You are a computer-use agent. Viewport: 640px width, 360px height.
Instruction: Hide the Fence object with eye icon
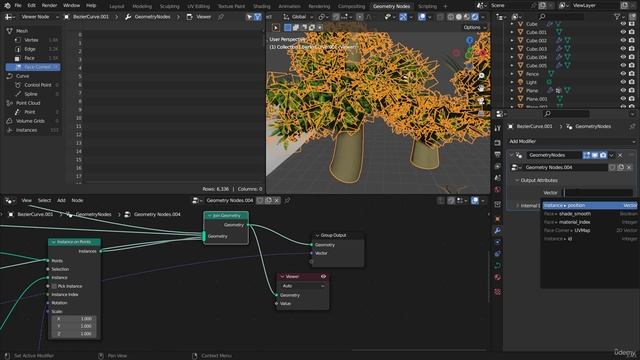pos(623,74)
